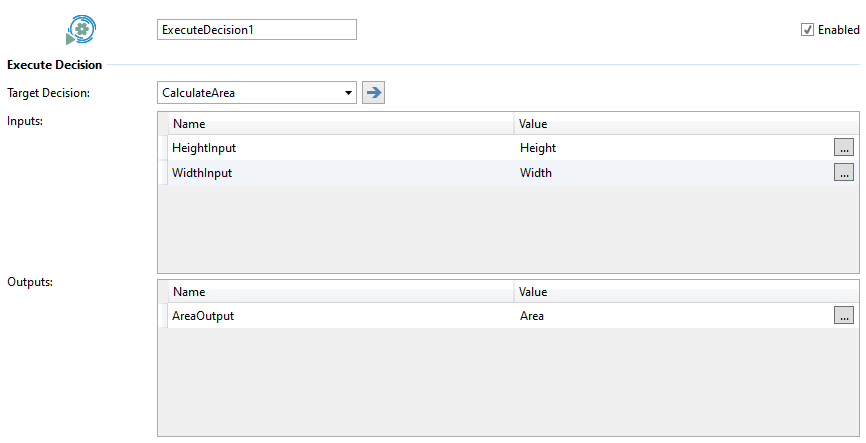Click the blue arrow next to CalculateArea
866x443 pixels.
point(374,93)
